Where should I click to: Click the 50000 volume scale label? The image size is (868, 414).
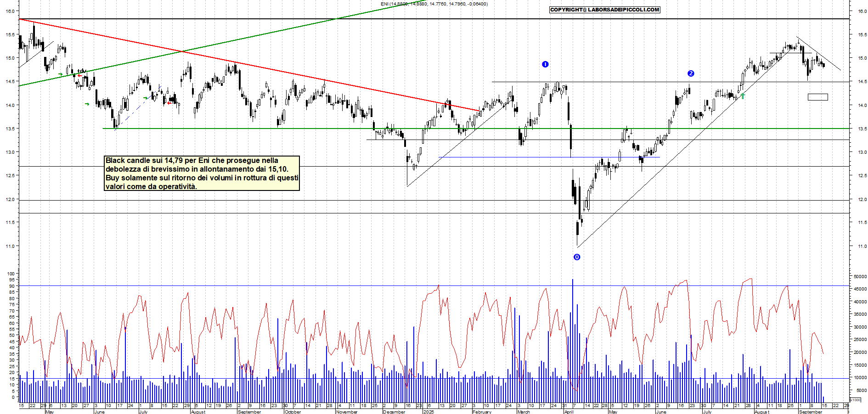860,277
